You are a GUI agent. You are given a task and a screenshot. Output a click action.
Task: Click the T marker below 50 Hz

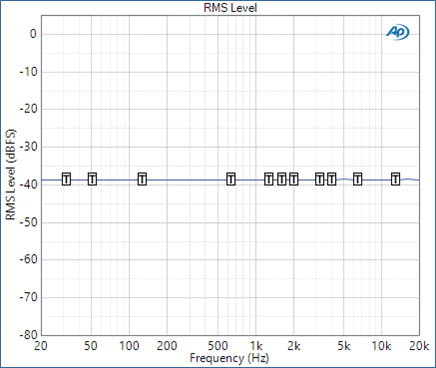point(67,179)
